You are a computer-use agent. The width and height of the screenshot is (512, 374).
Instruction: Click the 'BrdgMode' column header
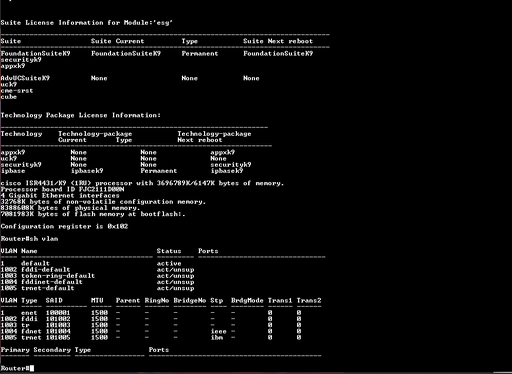[247, 301]
